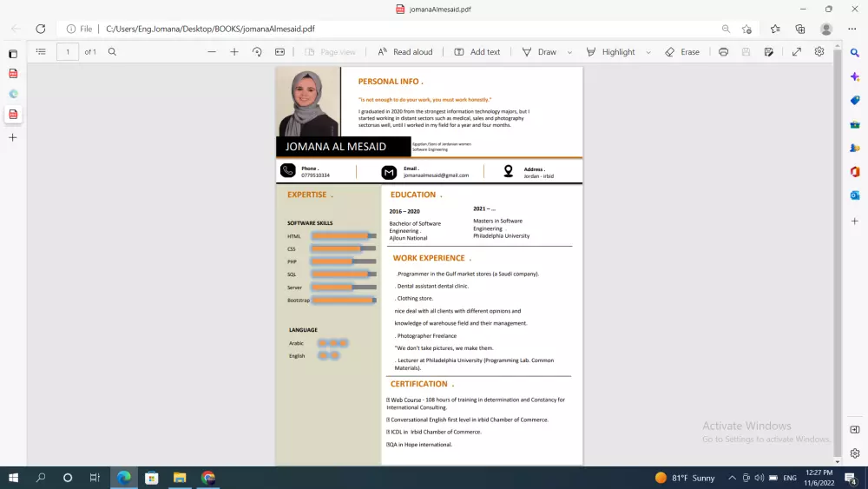This screenshot has height=489, width=868.
Task: Click the 81°F Sunny weather widget
Action: pos(684,478)
